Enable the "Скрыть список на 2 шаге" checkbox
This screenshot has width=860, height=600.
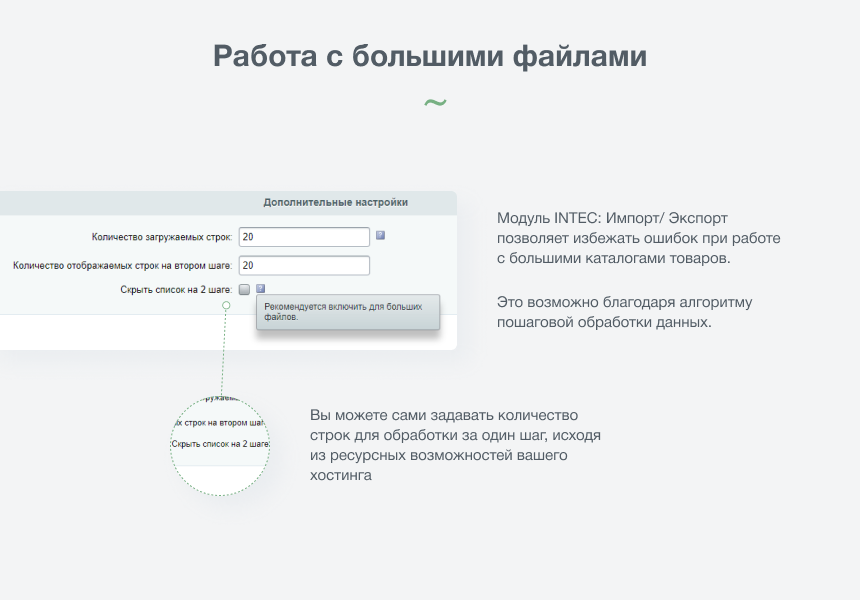tap(244, 287)
